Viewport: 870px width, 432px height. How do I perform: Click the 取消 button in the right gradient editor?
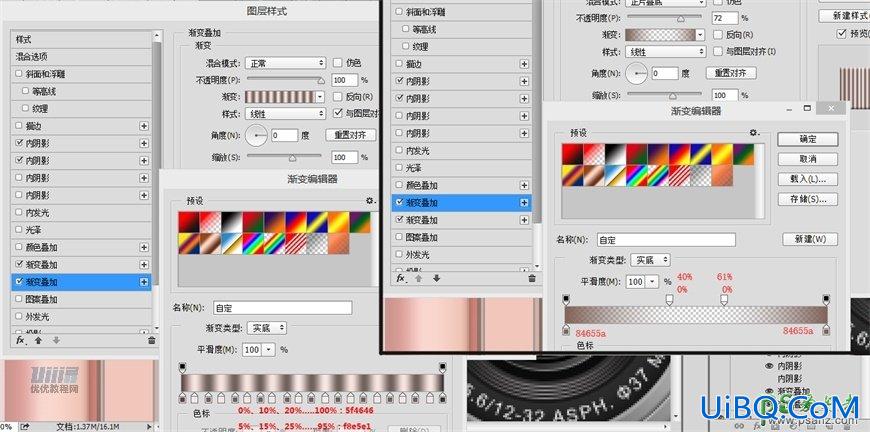point(807,159)
